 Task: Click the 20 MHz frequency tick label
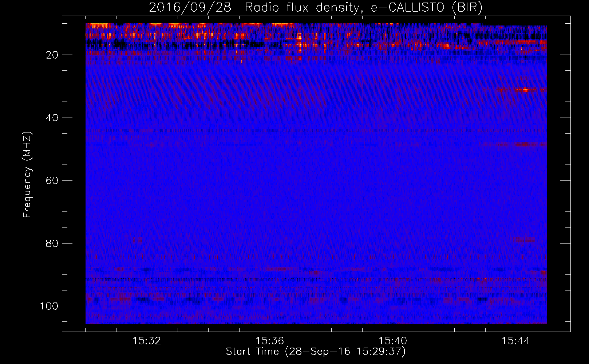tap(52, 55)
